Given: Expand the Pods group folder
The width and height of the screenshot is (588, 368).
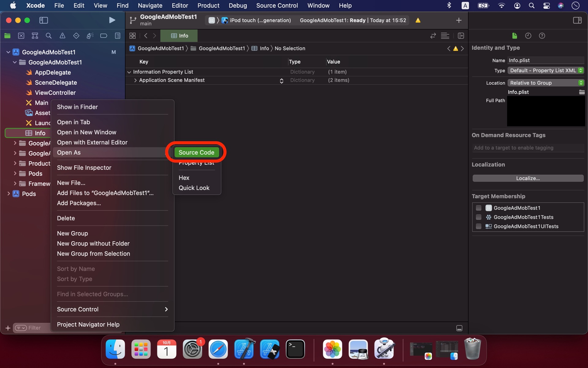Looking at the screenshot, I should pos(15,174).
